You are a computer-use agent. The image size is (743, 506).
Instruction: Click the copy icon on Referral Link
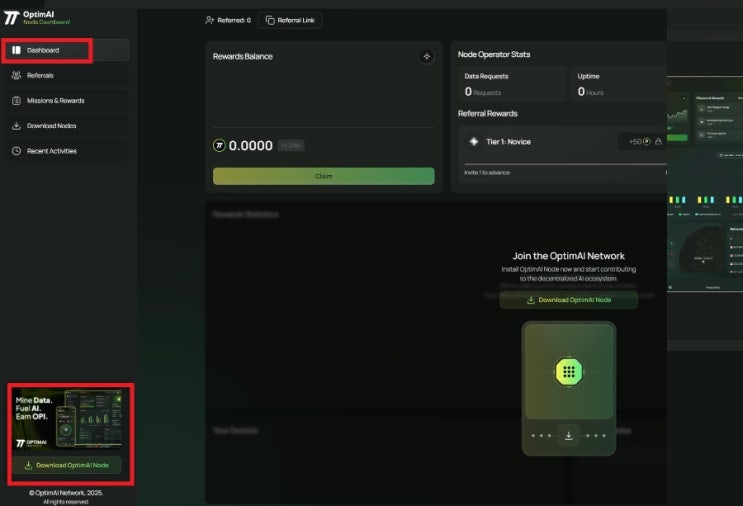point(270,20)
